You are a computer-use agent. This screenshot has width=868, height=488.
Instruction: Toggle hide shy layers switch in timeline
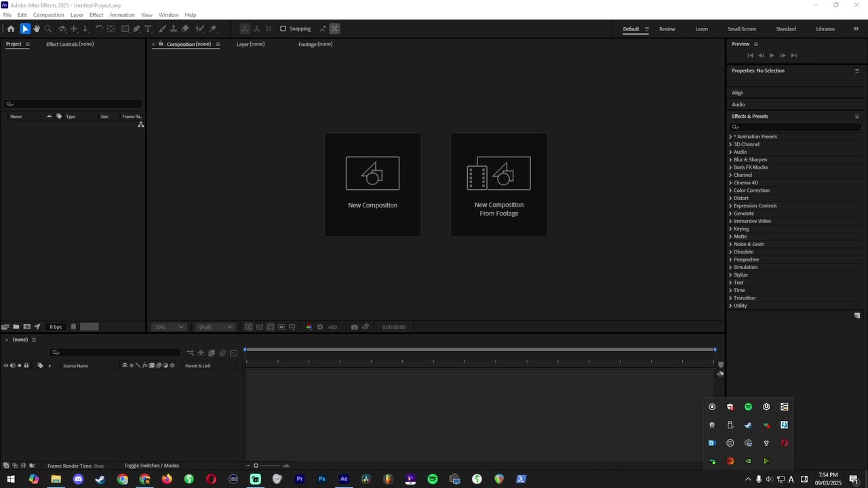(x=201, y=352)
